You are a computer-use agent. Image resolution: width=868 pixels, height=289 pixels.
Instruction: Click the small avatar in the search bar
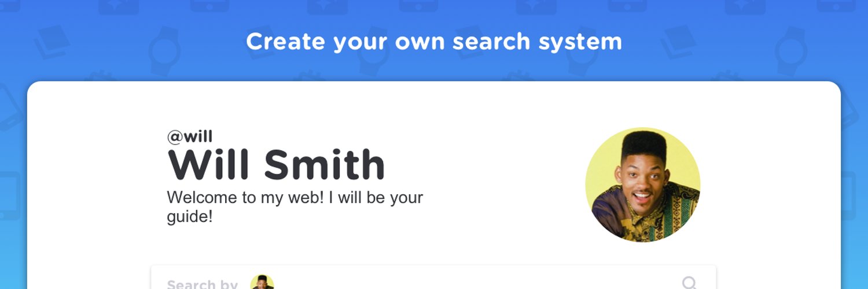[262, 283]
